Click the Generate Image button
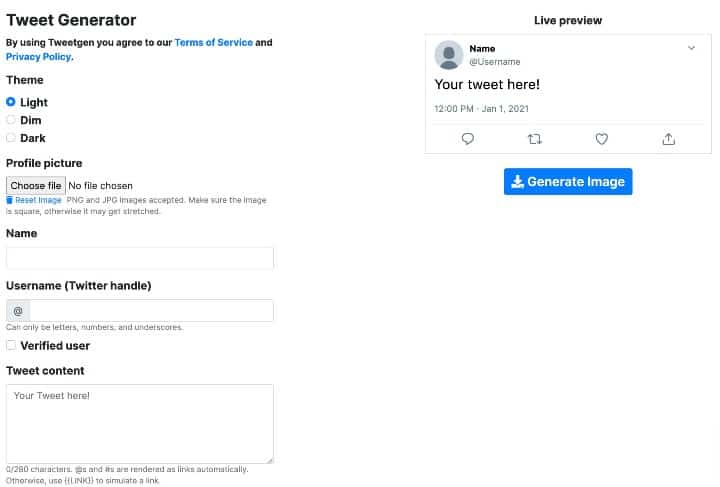Screen dimensions: 720x487 pyautogui.click(x=568, y=182)
